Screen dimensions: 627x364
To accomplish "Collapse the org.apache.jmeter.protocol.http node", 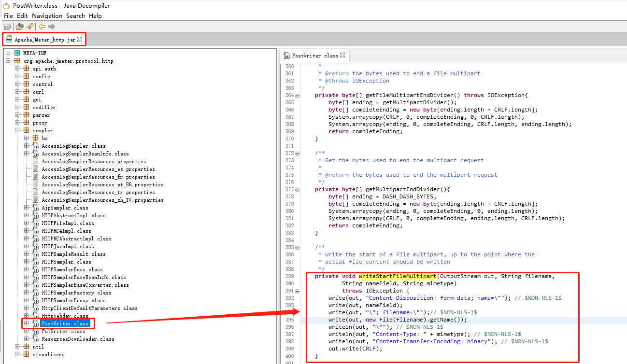I will click(x=8, y=61).
